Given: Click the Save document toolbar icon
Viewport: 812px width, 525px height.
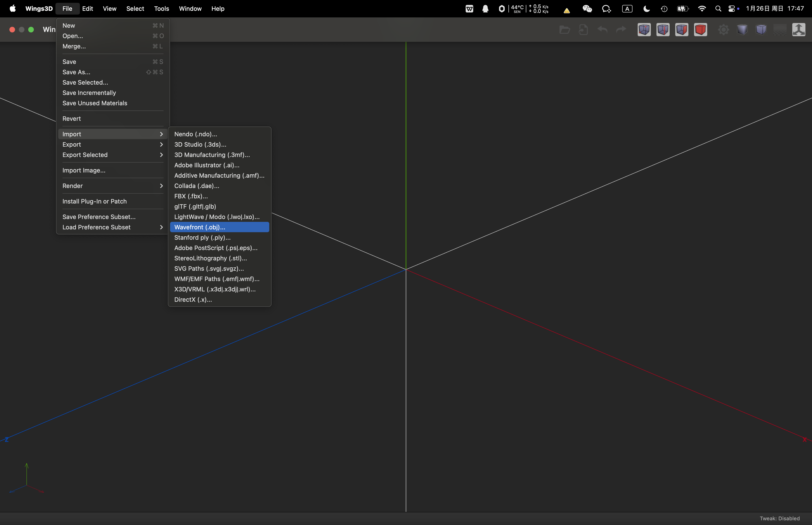Looking at the screenshot, I should point(583,30).
